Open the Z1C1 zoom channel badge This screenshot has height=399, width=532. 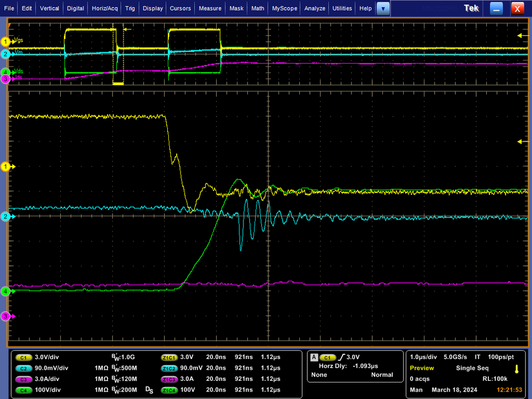click(x=169, y=357)
